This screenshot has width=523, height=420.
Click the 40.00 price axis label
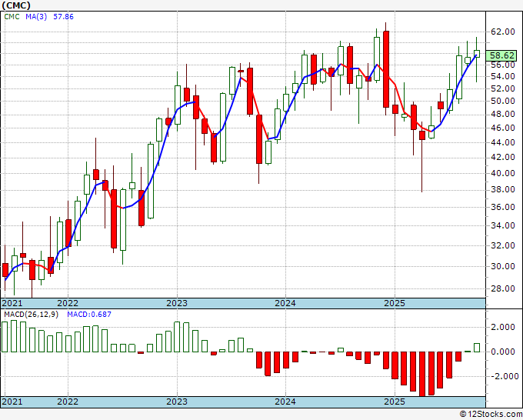click(x=503, y=173)
